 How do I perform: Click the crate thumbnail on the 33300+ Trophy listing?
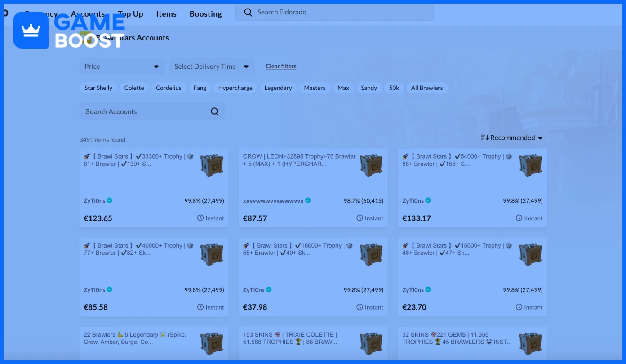click(212, 165)
